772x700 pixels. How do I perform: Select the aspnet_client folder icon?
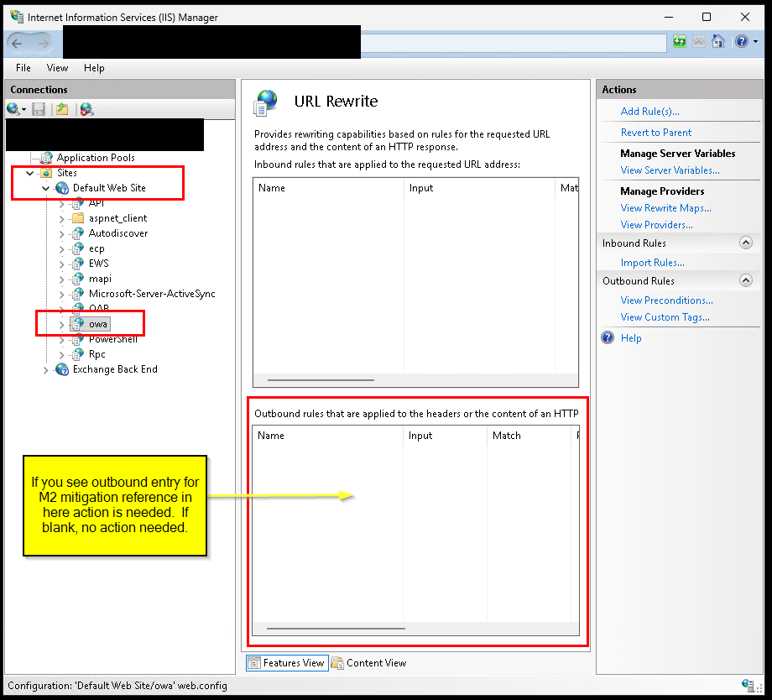coord(78,217)
